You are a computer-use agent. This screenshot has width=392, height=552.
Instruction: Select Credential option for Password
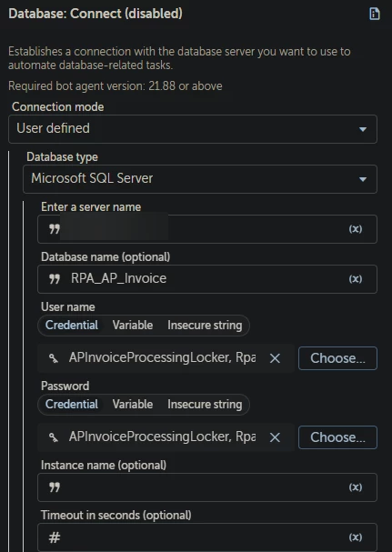pos(72,404)
